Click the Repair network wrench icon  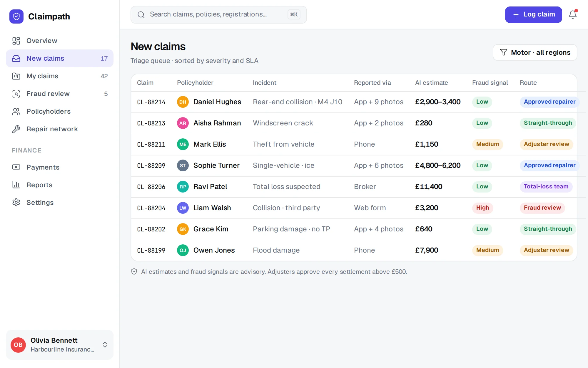(x=16, y=129)
